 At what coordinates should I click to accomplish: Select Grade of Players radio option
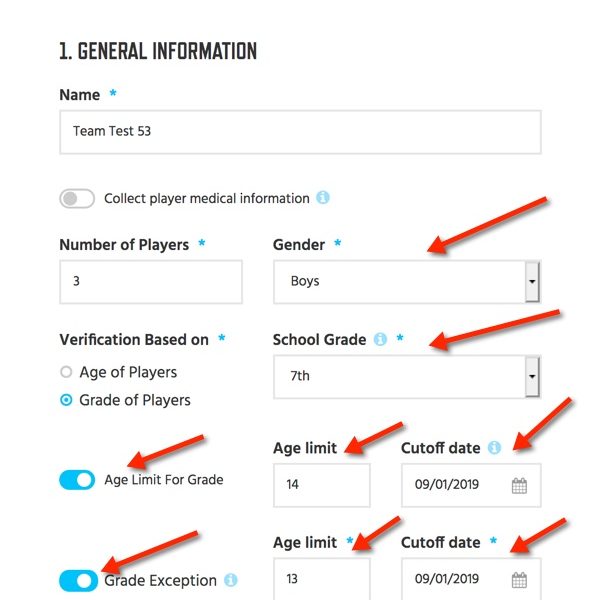coord(66,400)
